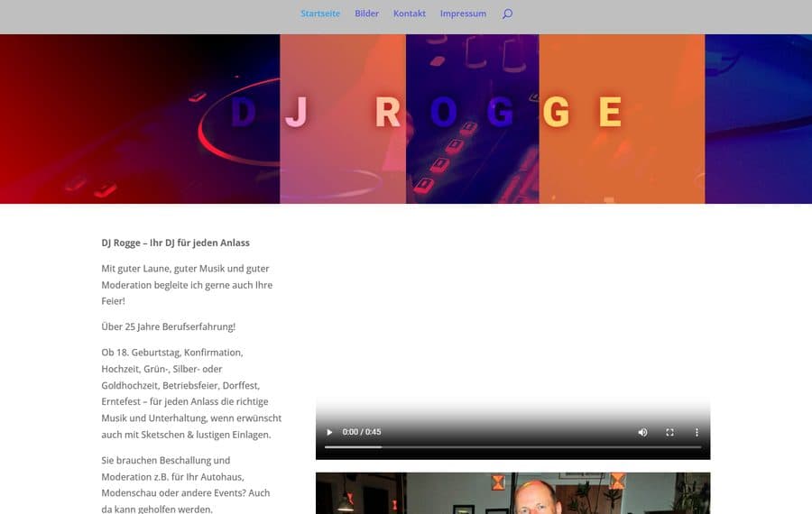Go to the Bilder page
This screenshot has height=514, width=812.
366,14
